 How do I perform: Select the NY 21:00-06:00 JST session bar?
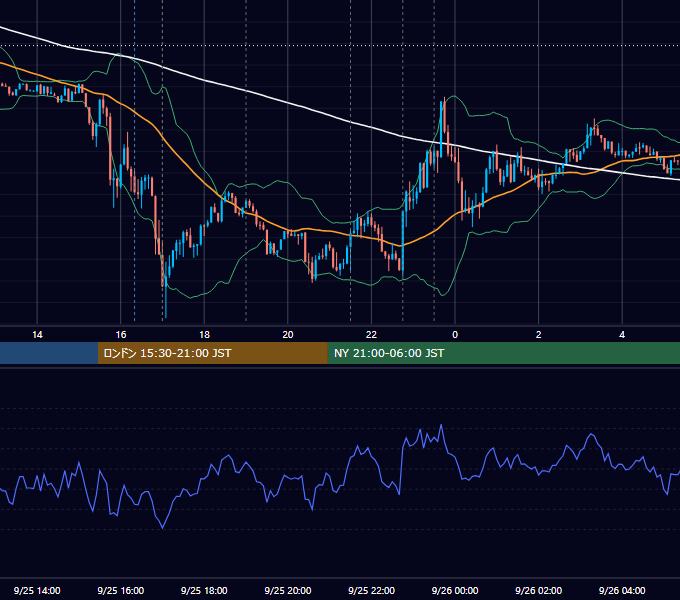point(503,353)
